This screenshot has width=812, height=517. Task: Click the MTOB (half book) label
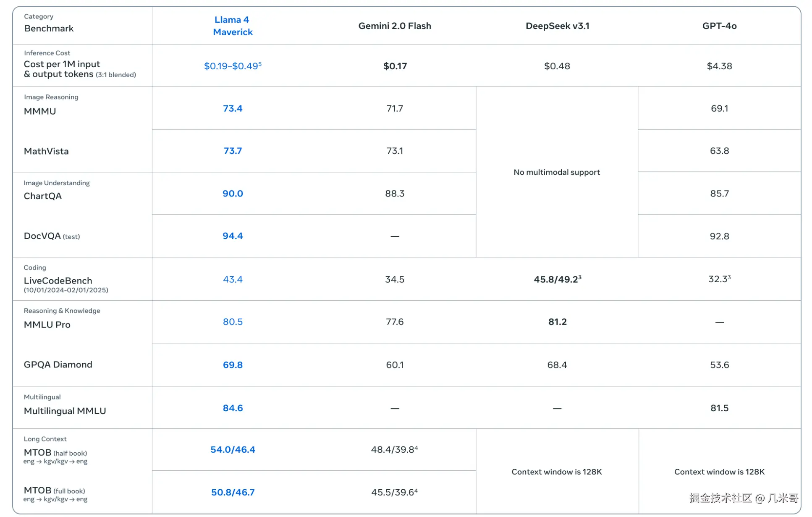[55, 453]
